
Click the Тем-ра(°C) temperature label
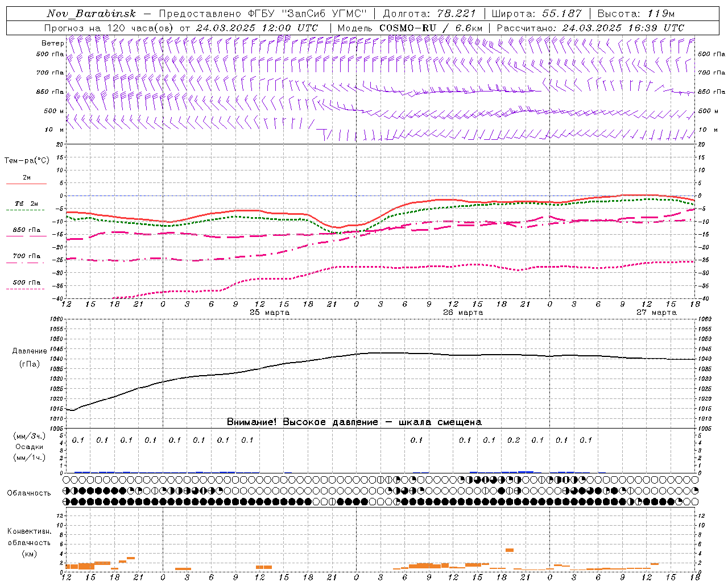pos(27,161)
